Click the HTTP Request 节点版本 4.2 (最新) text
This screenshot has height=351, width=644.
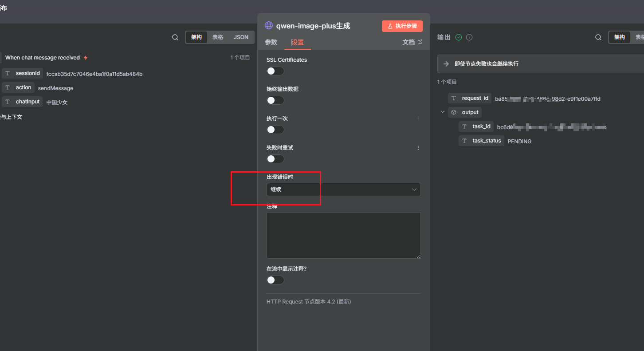[309, 302]
